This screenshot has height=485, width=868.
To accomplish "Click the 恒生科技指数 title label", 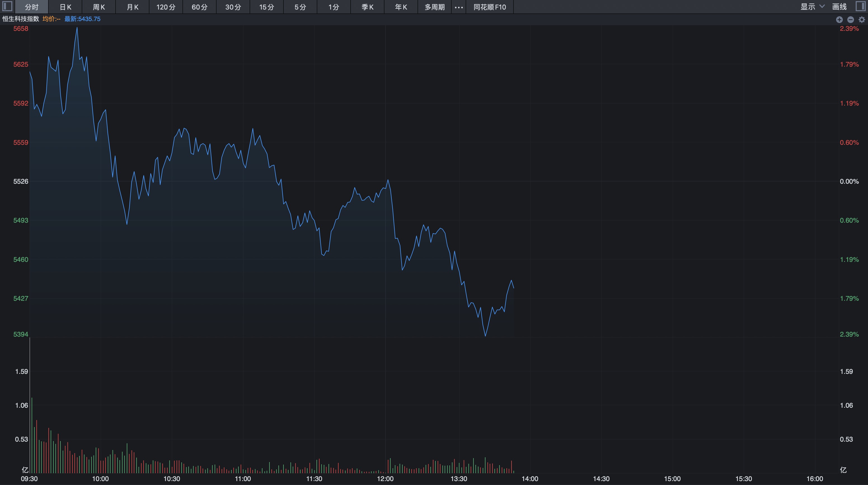I will [x=21, y=19].
